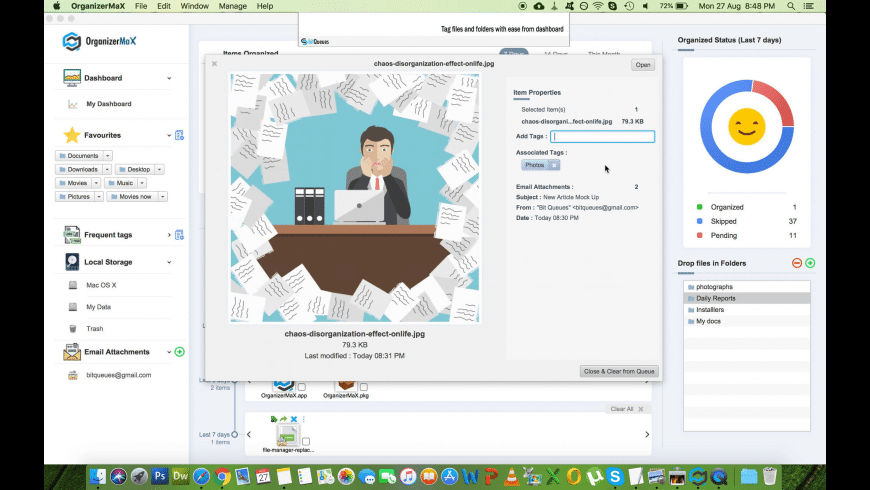Click tag icon above file-manager-replac item
The width and height of the screenshot is (870, 490).
click(x=274, y=419)
